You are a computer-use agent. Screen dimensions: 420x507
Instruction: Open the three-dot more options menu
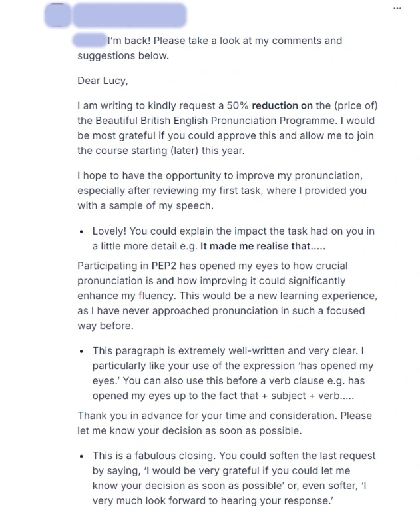(x=397, y=8)
